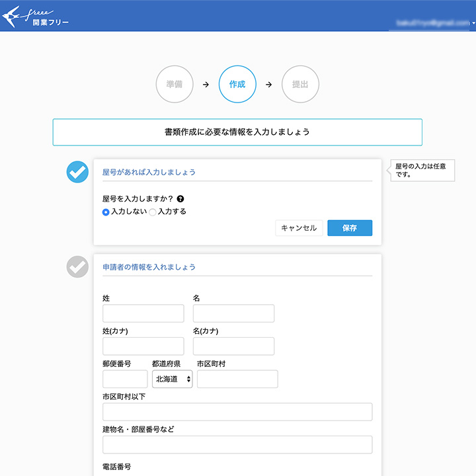The image size is (476, 476).
Task: Select the 入力しない radio button
Action: (106, 212)
